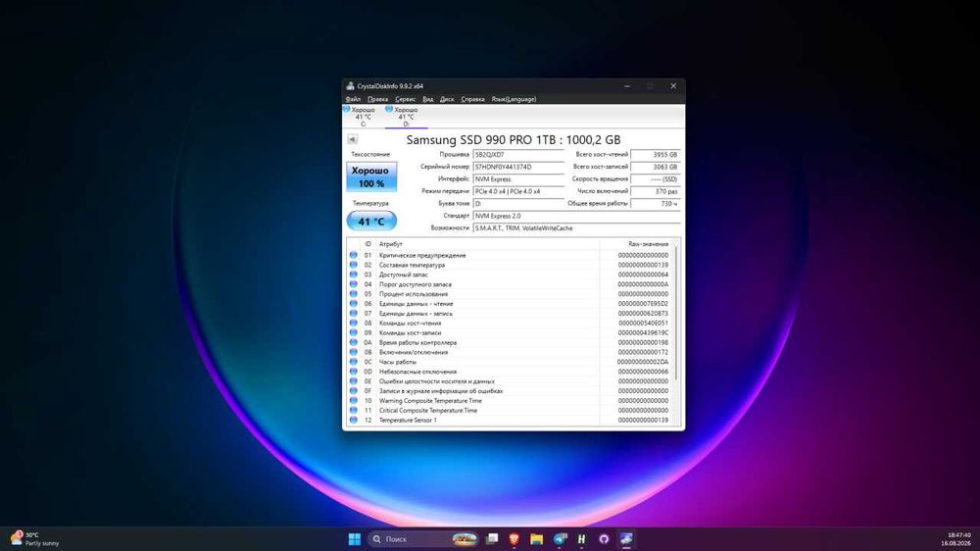The height and width of the screenshot is (551, 980).
Task: Open the Язык(Language) menu
Action: click(x=514, y=99)
